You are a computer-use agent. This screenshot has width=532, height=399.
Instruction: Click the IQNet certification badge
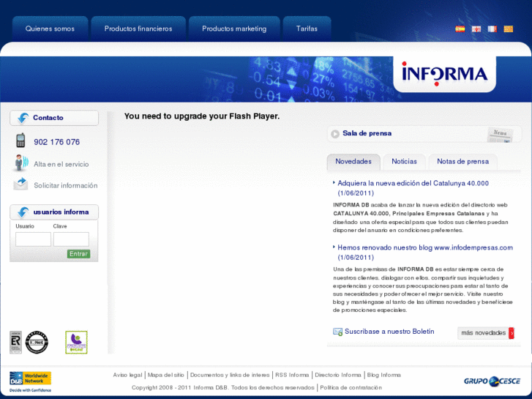37,343
